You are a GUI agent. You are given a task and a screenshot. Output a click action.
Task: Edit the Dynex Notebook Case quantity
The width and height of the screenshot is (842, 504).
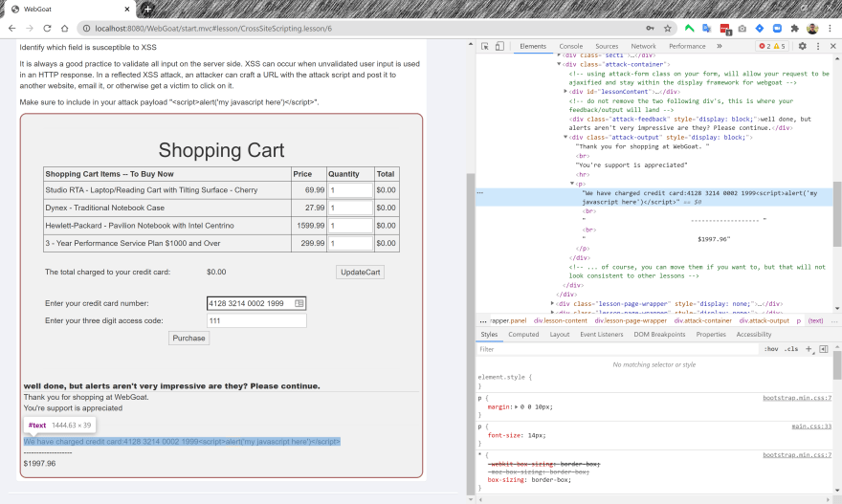(x=350, y=208)
